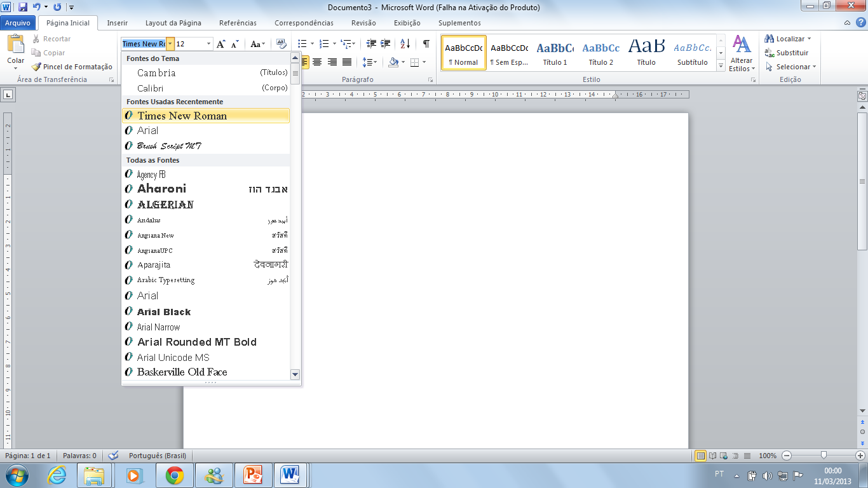868x488 pixels.
Task: Switch to the Referências tab
Action: pos(238,23)
